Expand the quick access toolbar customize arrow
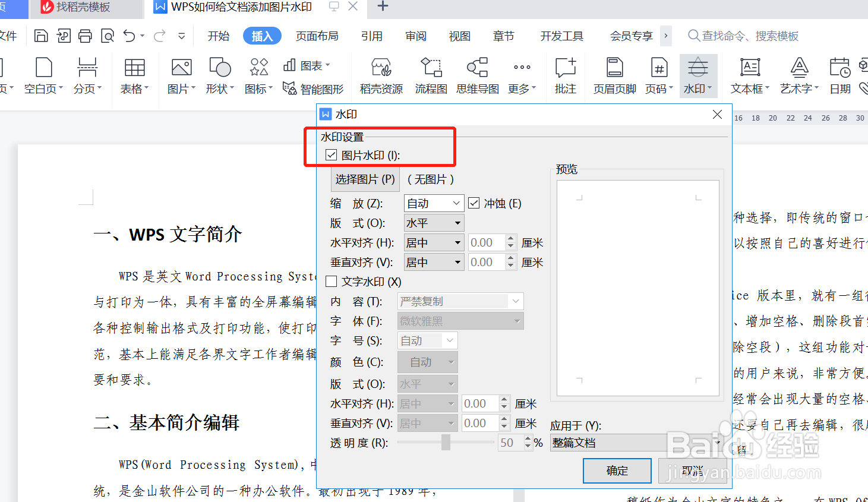 pos(181,36)
